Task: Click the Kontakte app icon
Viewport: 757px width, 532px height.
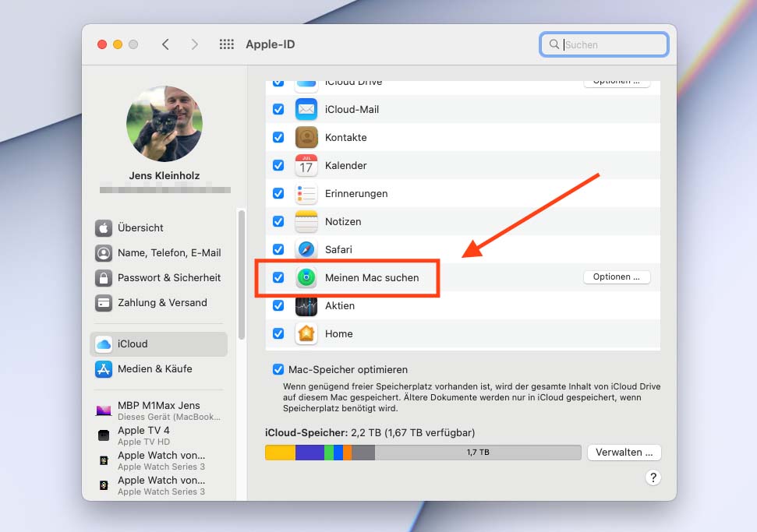Action: point(306,137)
